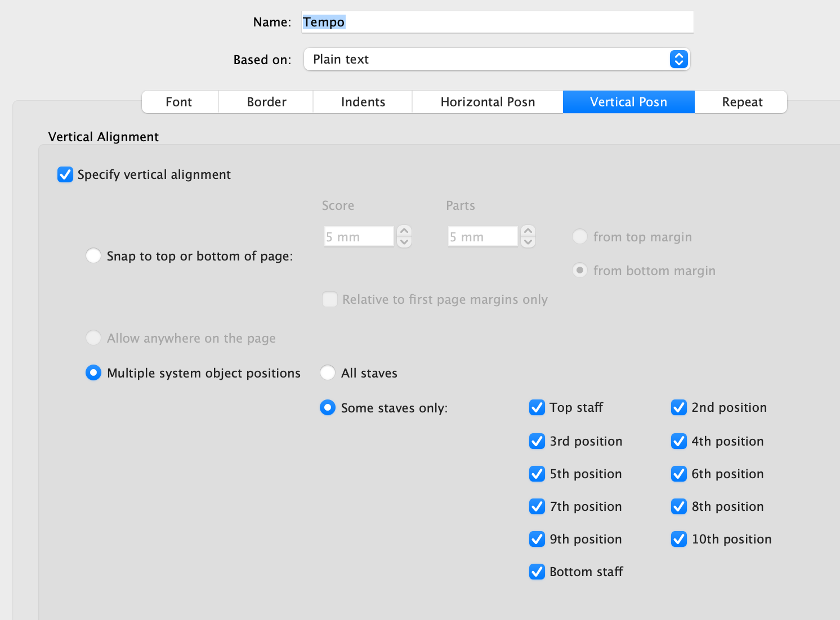Screen dimensions: 840x620
Task: Open the Border tab
Action: coord(266,102)
